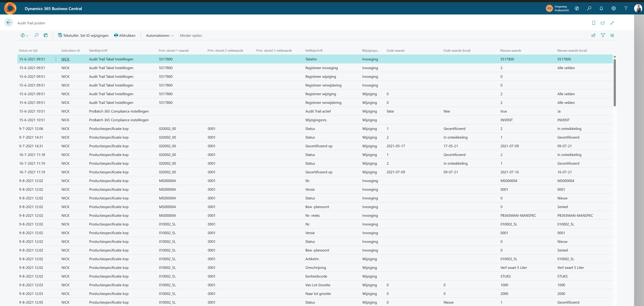Click the header search magnifier icon
Viewport: 644px width, 306px height.
589,9
